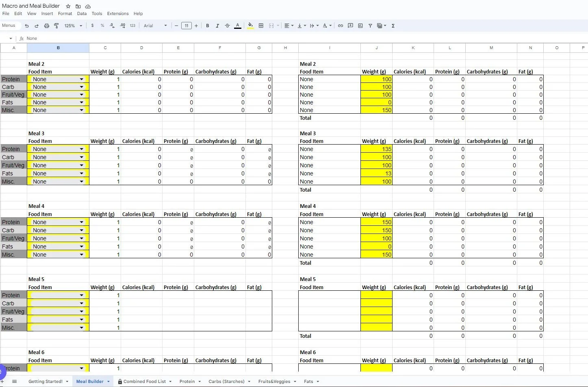Screen dimensions: 588x387
Task: Open the zoom 125% dropdown
Action: tap(73, 26)
